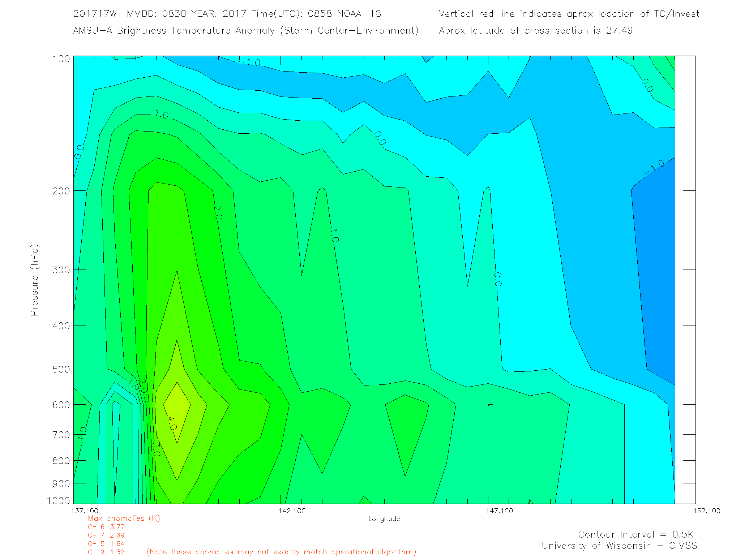The image size is (732, 560).
Task: Click the 200 pressure axis label
Action: click(61, 191)
